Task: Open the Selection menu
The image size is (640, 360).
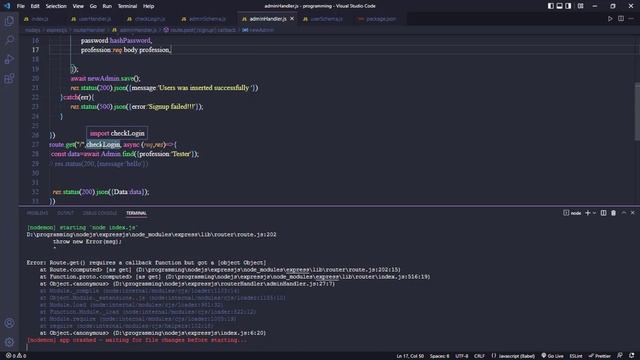Action: click(x=56, y=6)
